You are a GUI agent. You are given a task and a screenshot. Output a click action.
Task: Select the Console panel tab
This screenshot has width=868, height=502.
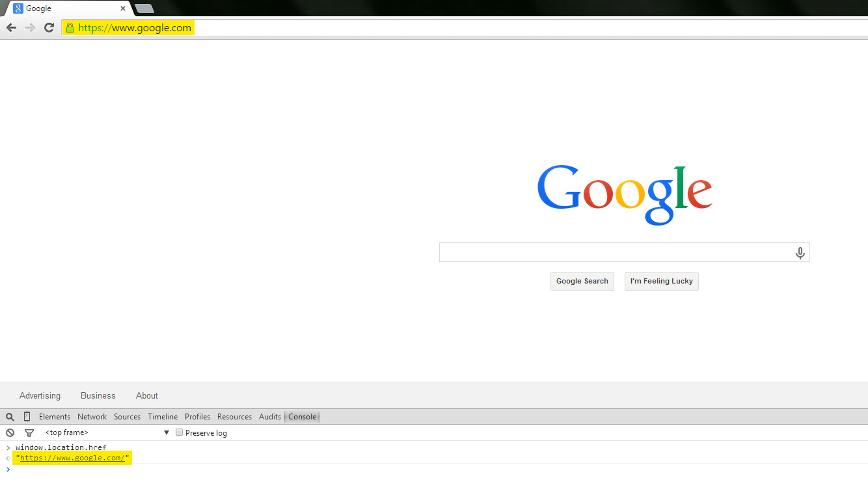tap(302, 417)
